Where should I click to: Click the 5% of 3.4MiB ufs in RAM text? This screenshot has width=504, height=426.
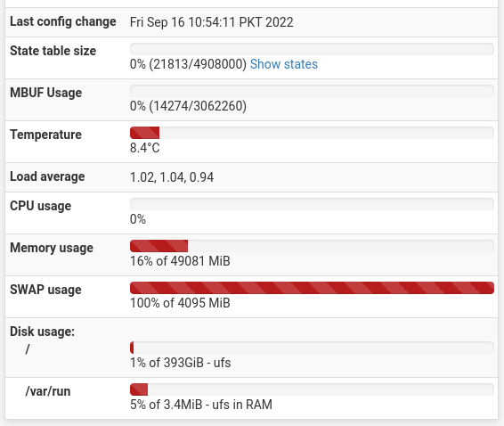[201, 405]
